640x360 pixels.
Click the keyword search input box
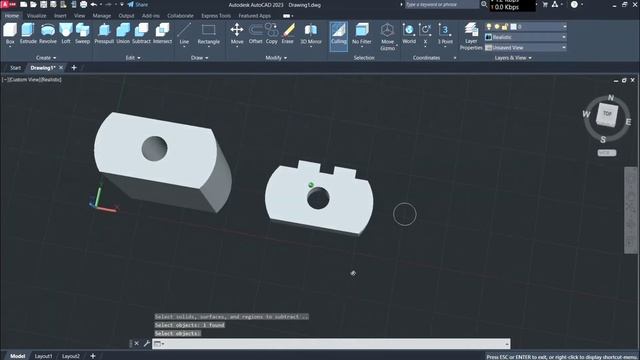[441, 4]
